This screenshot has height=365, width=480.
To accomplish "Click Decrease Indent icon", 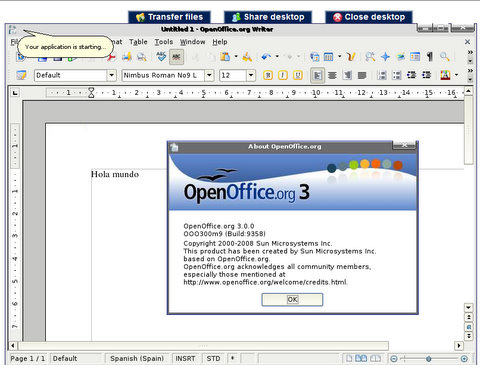I will coord(411,75).
